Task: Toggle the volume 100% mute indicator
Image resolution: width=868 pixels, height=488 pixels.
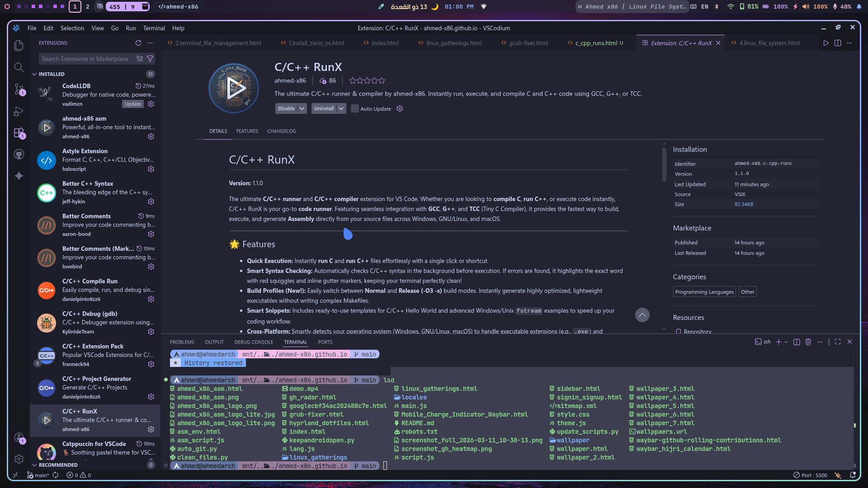Action: [x=815, y=6]
